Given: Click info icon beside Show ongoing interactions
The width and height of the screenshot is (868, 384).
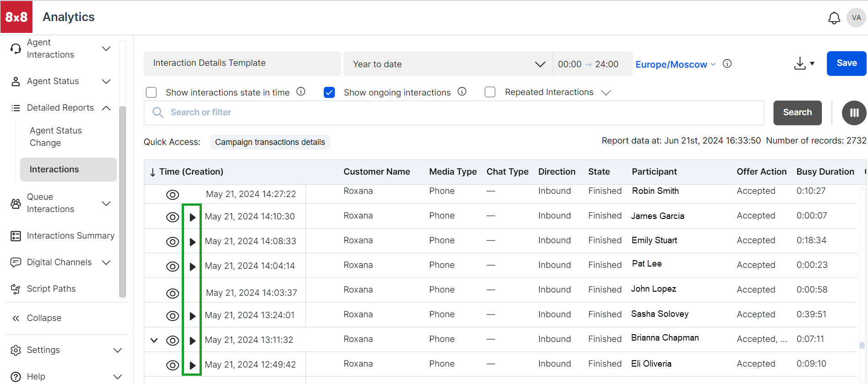Looking at the screenshot, I should pos(462,91).
